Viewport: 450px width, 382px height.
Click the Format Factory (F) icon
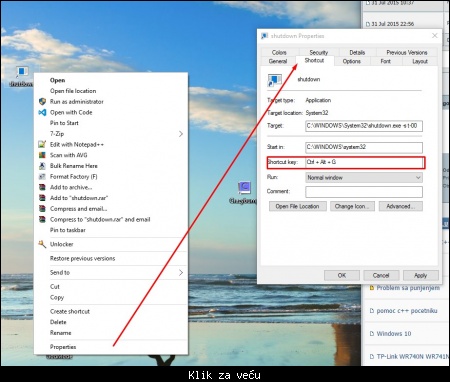point(42,176)
